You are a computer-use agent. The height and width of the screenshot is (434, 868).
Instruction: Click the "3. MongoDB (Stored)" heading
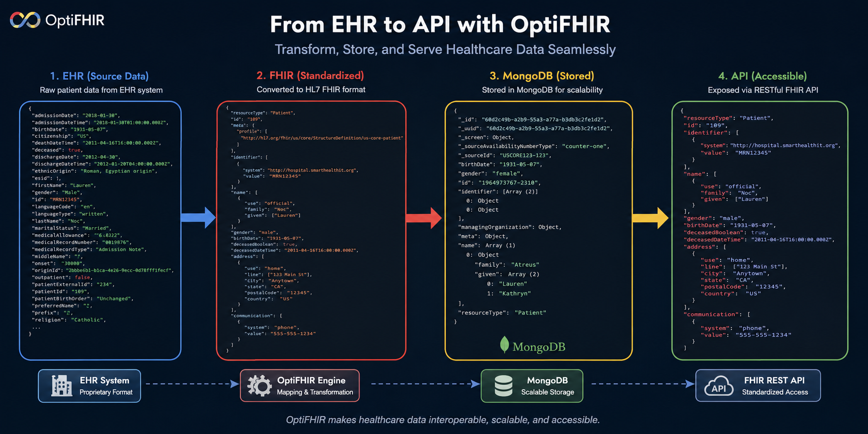542,76
